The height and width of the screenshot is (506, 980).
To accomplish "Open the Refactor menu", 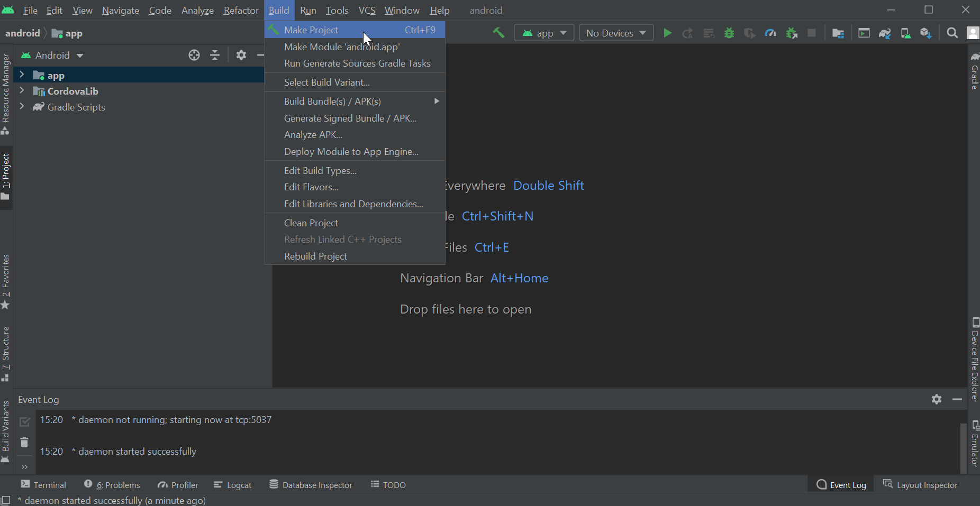I will (x=241, y=11).
